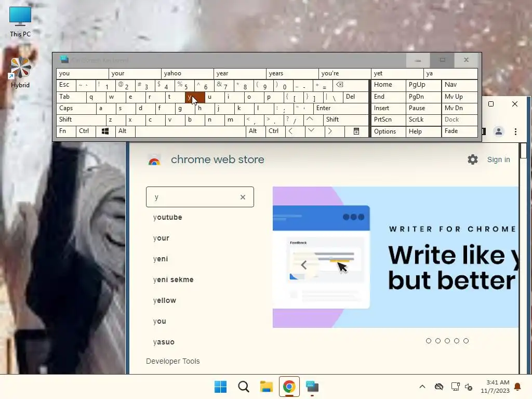The height and width of the screenshot is (399, 532).
Task: Toggle the left Ctrl key
Action: click(x=86, y=131)
